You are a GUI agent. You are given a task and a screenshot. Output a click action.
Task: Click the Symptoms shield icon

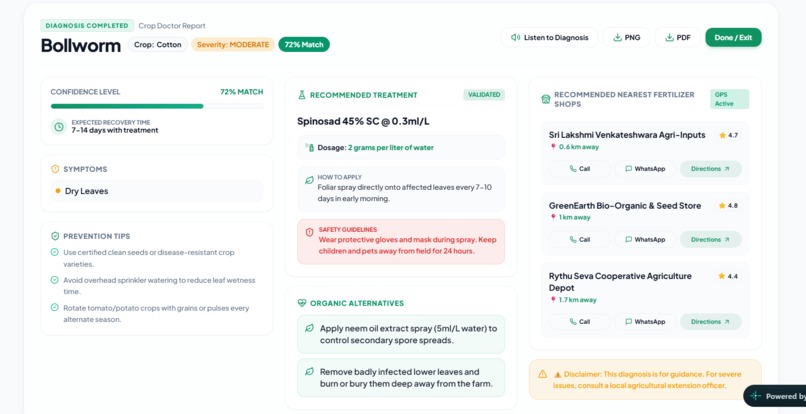coord(55,169)
